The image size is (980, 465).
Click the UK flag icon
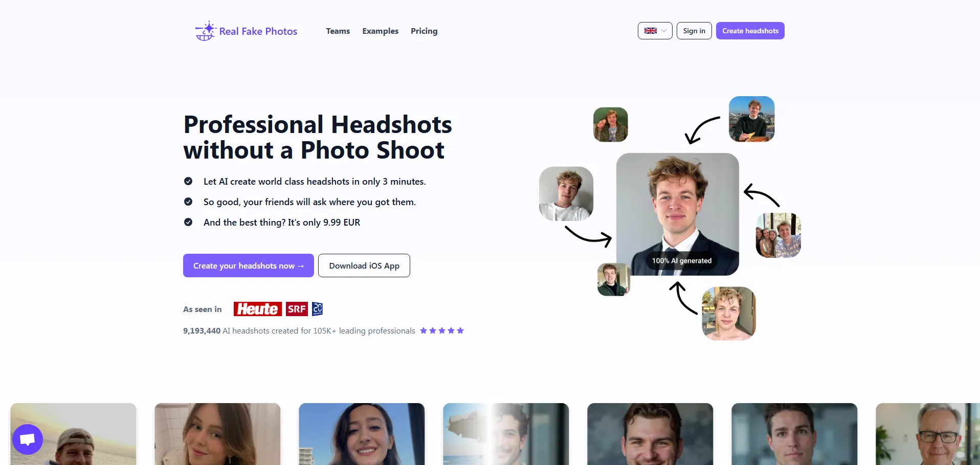(650, 31)
